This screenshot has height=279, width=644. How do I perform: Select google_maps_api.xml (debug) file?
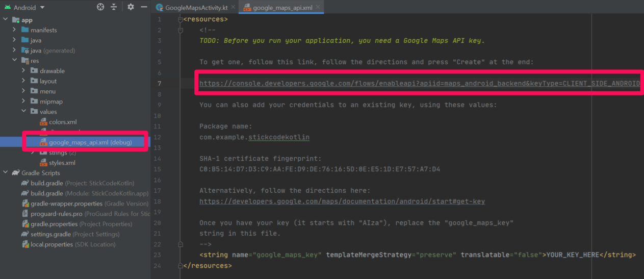tap(90, 142)
